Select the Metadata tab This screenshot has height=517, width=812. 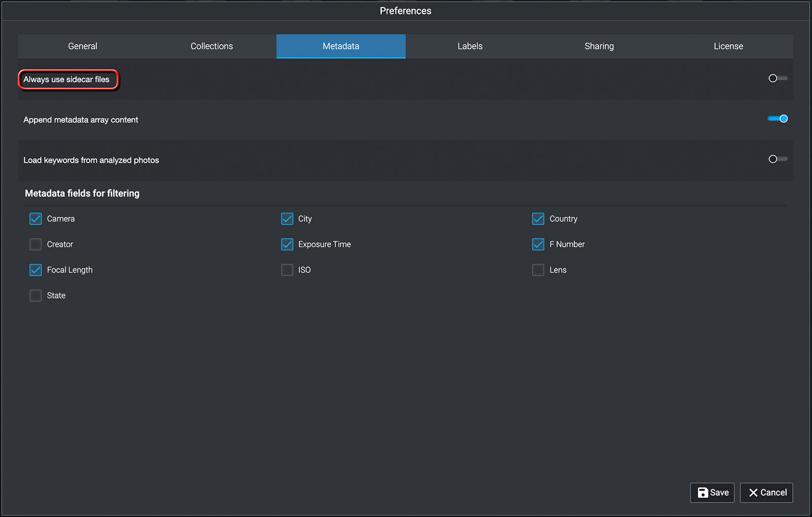click(341, 46)
